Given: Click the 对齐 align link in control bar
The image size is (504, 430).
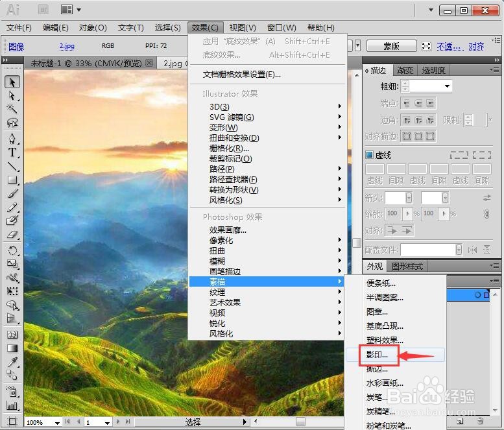Looking at the screenshot, I should (x=476, y=47).
